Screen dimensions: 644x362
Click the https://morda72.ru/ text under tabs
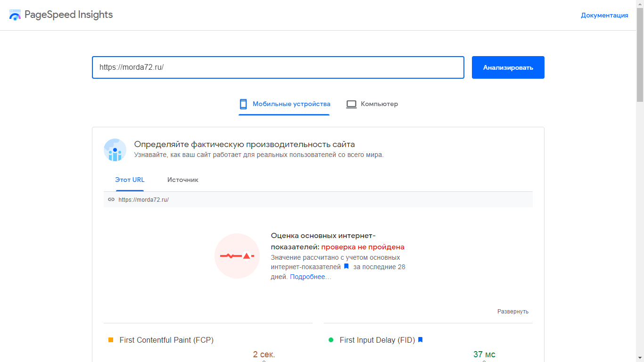click(144, 199)
